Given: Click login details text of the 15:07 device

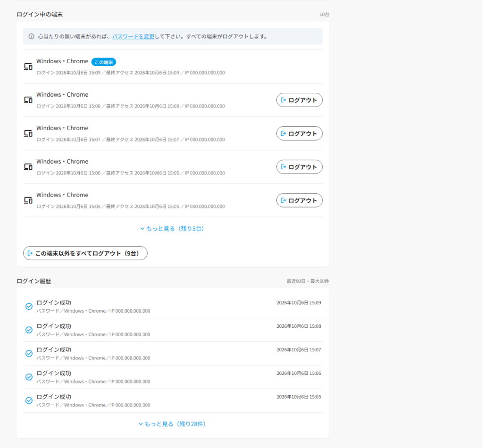Looking at the screenshot, I should pyautogui.click(x=131, y=140).
